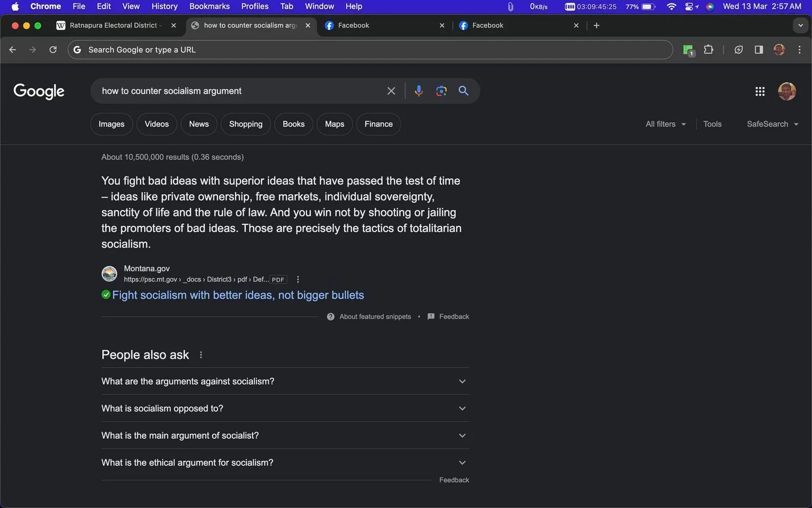Screen dimensions: 812x508
Task: Expand 'What is socialism opposed to?'
Action: tap(285, 409)
